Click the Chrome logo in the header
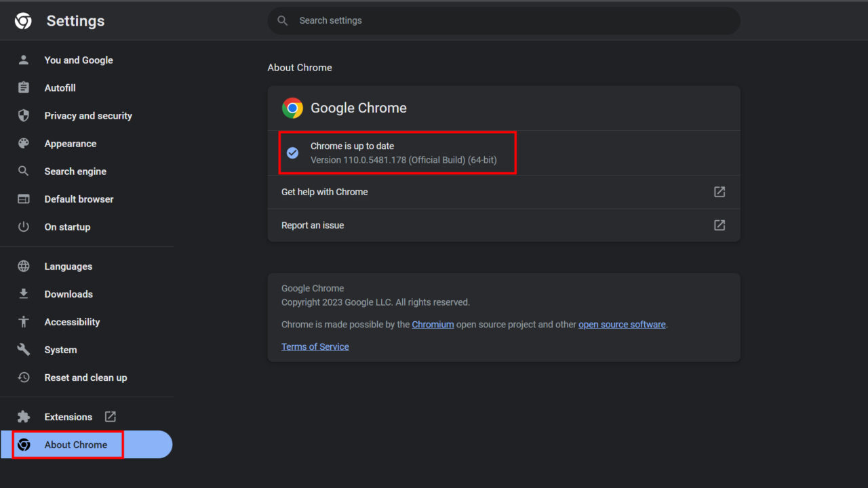 click(x=22, y=20)
